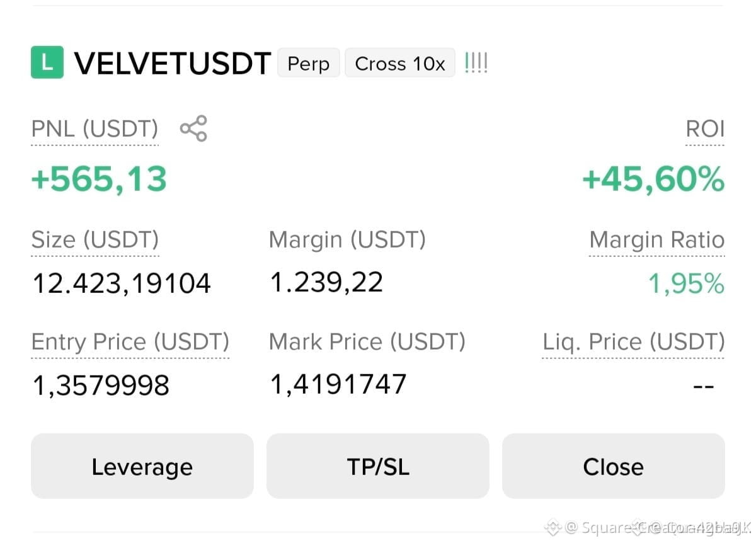
Task: Share the PNL via share icon
Action: coord(193,129)
